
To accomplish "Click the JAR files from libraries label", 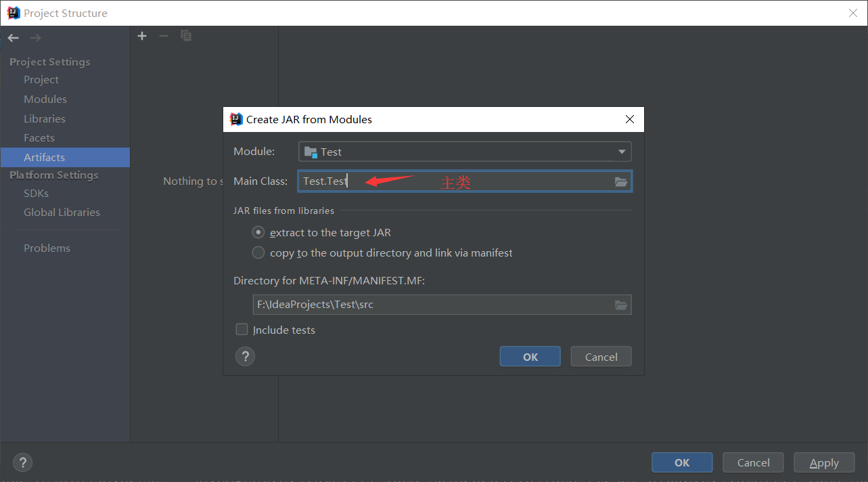I will pyautogui.click(x=283, y=211).
